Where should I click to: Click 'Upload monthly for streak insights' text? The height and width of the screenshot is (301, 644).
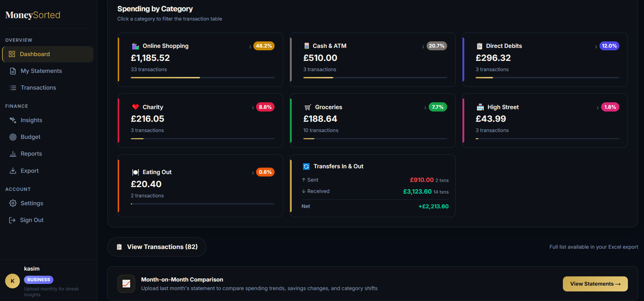(x=51, y=292)
